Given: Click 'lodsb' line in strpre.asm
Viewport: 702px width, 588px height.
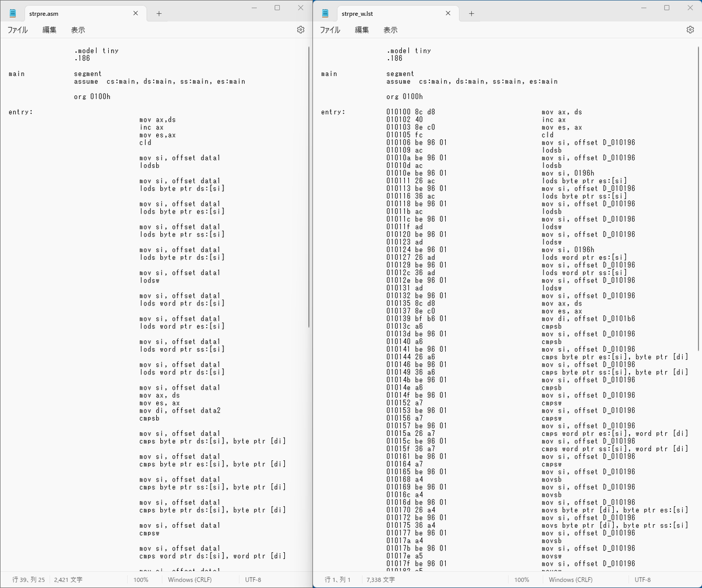Looking at the screenshot, I should [x=149, y=166].
